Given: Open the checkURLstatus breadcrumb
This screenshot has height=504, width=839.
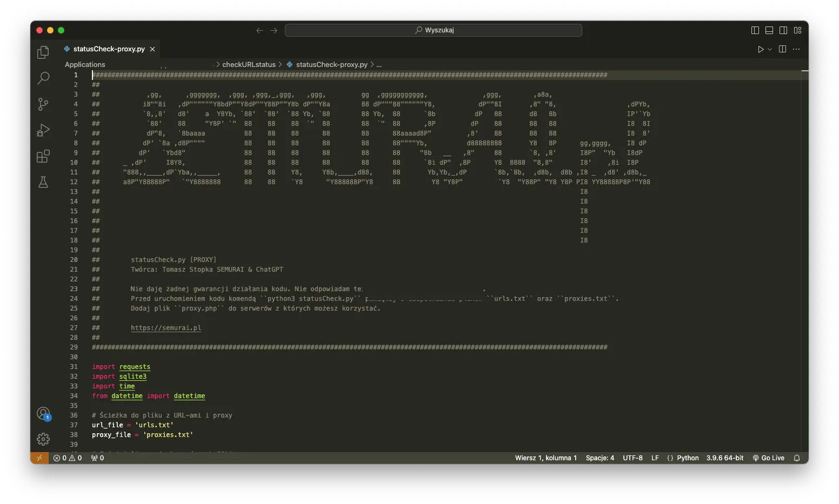Looking at the screenshot, I should click(x=249, y=64).
